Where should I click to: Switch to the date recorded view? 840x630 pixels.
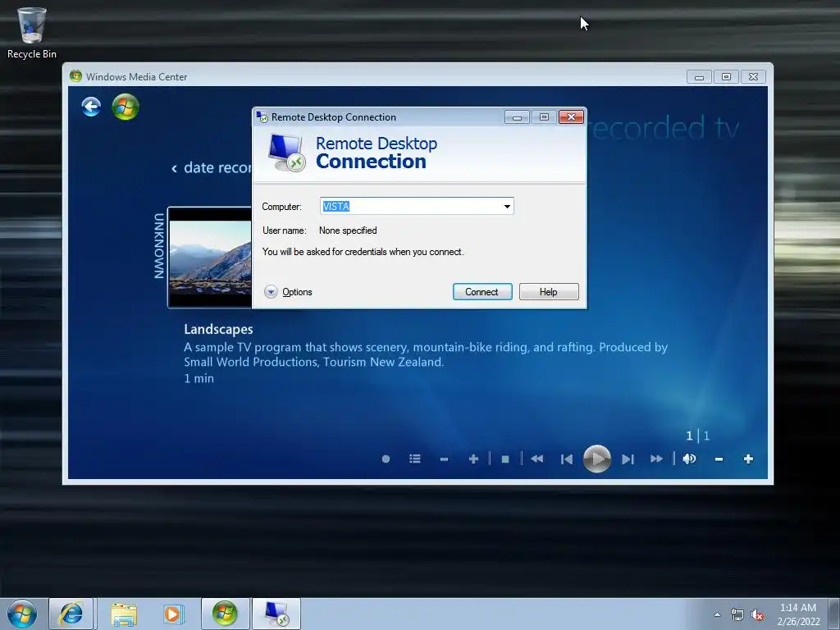click(x=211, y=167)
